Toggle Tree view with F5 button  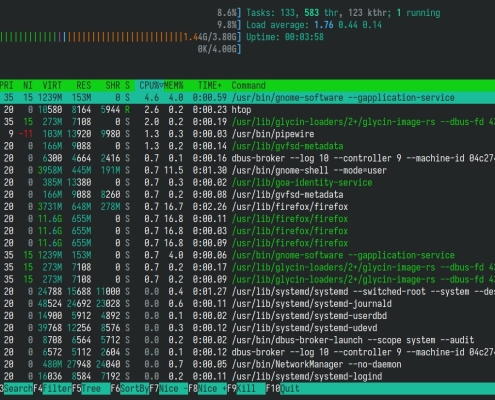pos(91,389)
